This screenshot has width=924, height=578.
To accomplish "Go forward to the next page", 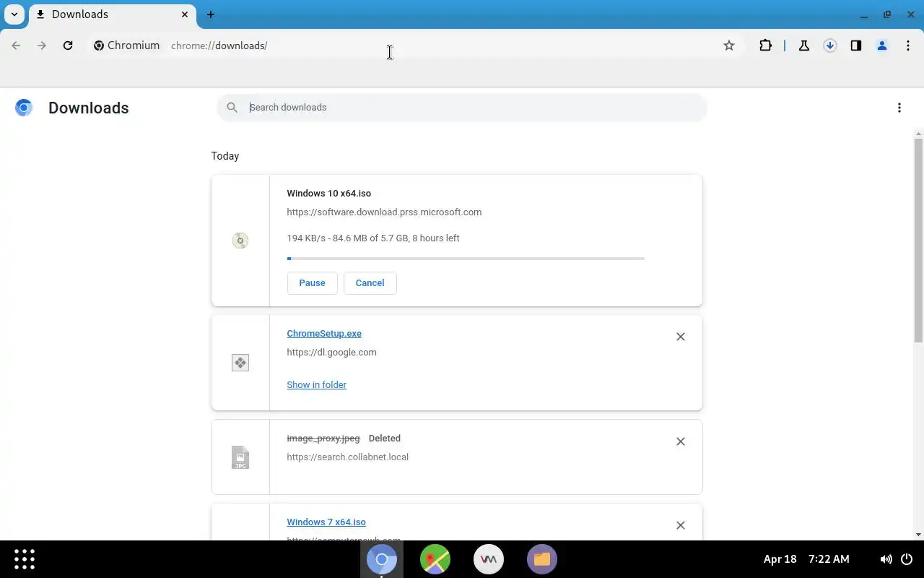I will click(x=42, y=46).
